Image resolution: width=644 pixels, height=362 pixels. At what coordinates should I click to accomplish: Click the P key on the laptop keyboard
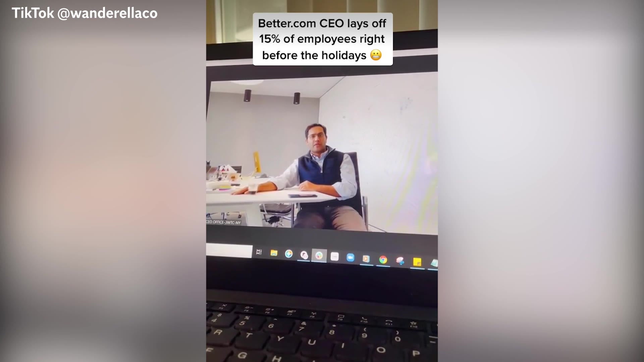pos(416,353)
